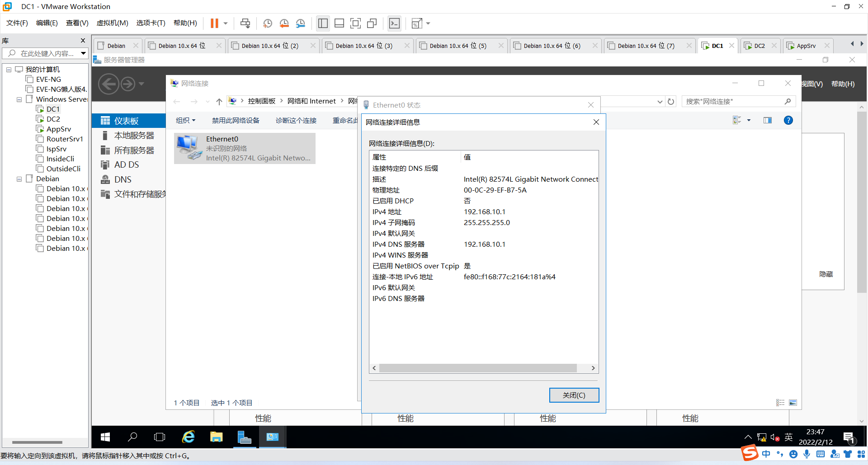Pause the DC1 virtual machine
This screenshot has width=868, height=465.
point(214,23)
